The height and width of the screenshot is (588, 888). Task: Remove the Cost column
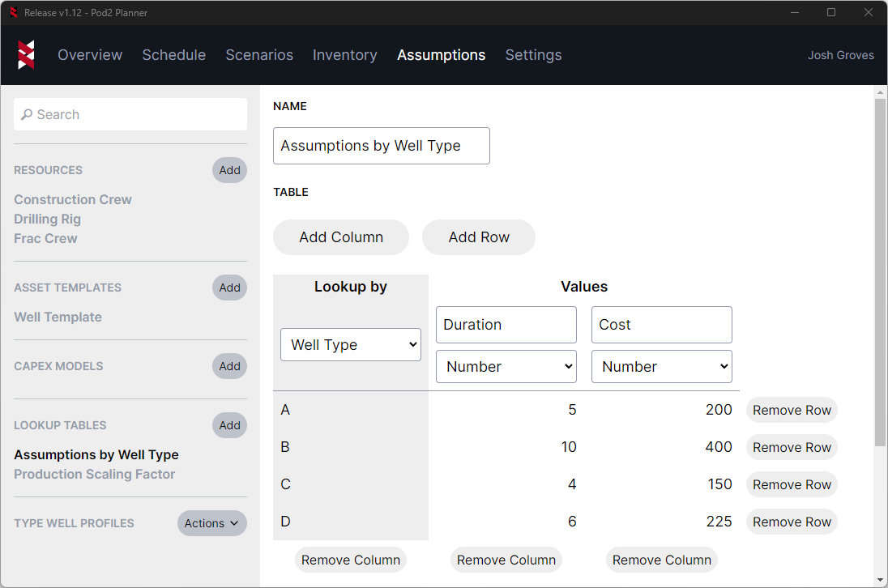tap(661, 560)
